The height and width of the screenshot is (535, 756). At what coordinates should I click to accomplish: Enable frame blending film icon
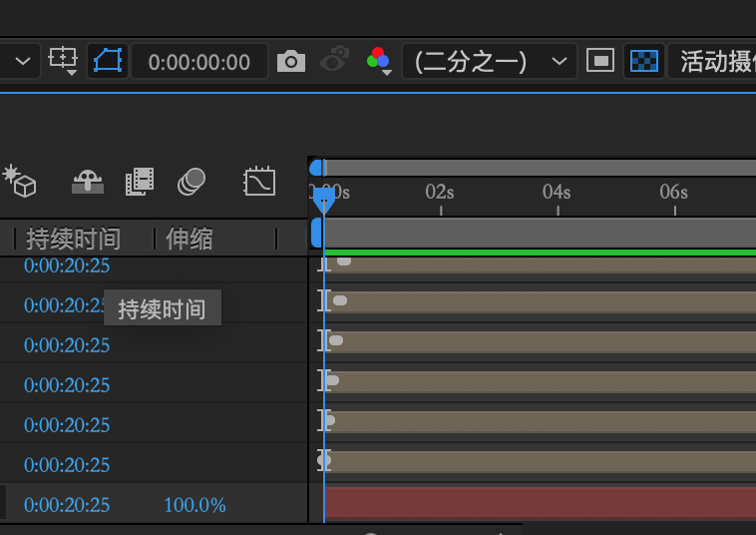tap(140, 182)
